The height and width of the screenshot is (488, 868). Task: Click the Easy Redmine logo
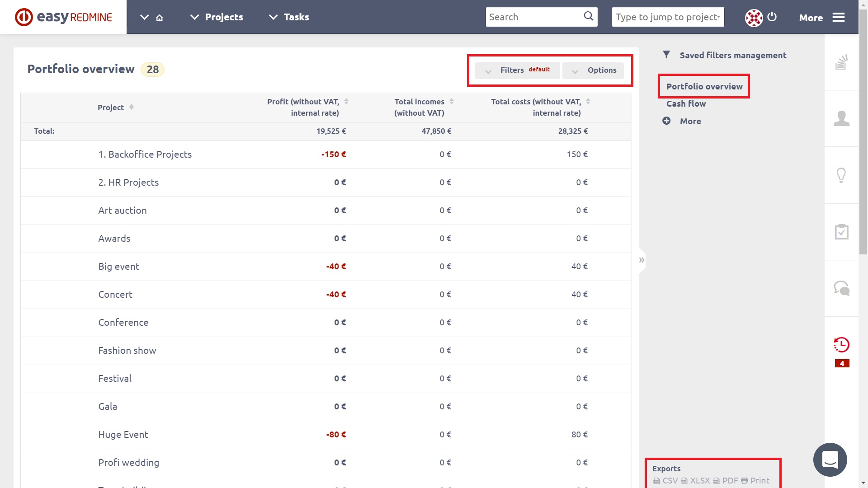click(63, 17)
